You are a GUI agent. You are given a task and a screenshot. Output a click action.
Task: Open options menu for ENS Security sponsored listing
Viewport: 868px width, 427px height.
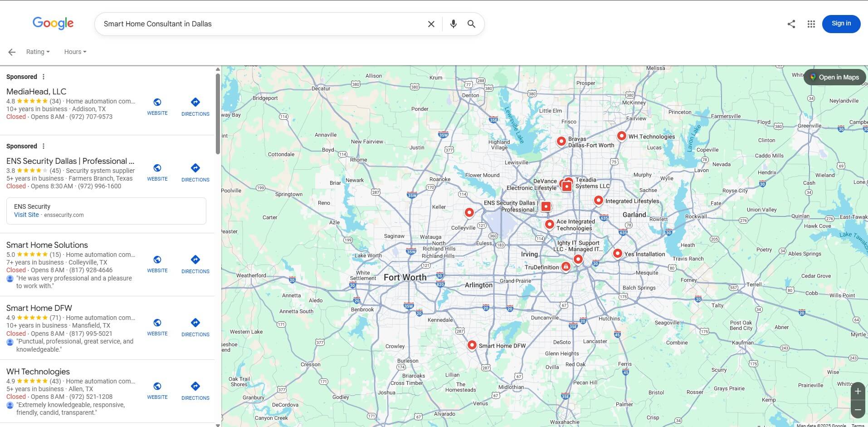[x=44, y=146]
